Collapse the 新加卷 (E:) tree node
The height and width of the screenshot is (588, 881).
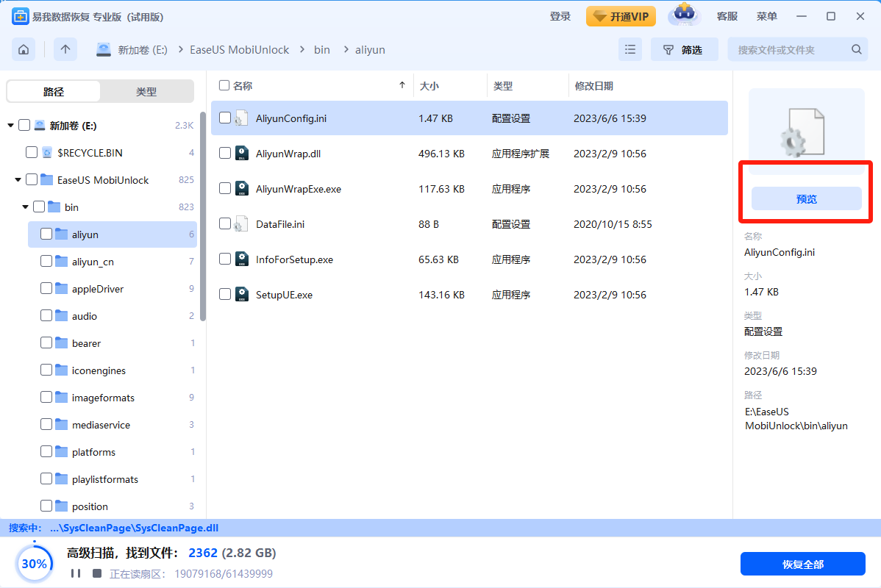point(11,125)
